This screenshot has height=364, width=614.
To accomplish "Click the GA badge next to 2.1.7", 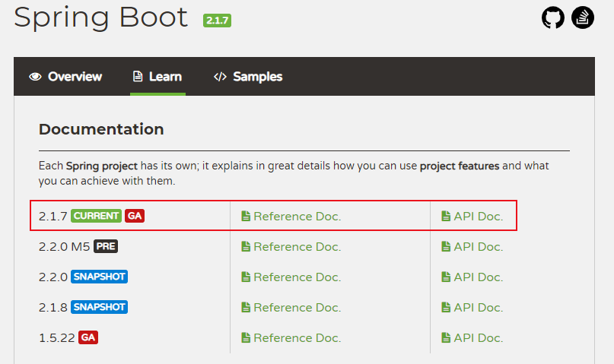I will 135,216.
